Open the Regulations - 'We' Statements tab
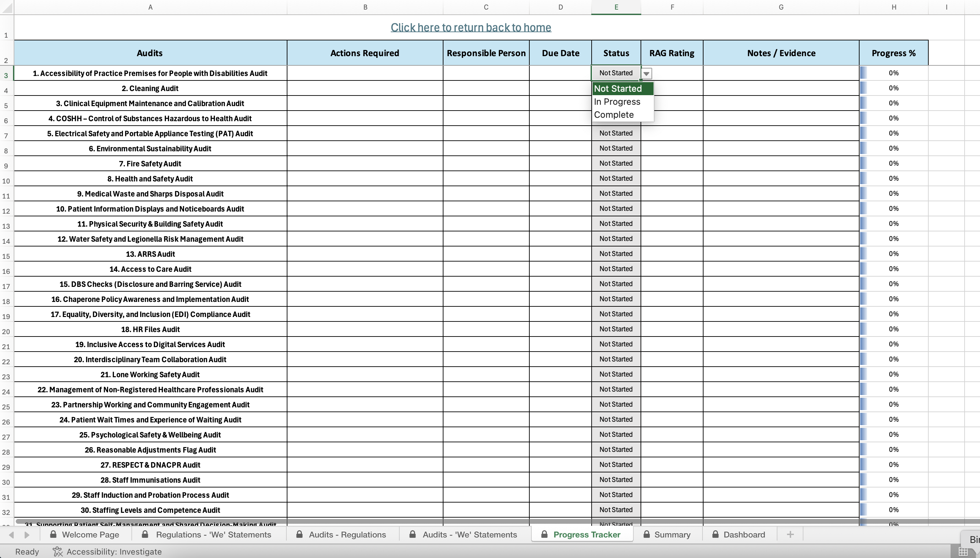 point(213,535)
